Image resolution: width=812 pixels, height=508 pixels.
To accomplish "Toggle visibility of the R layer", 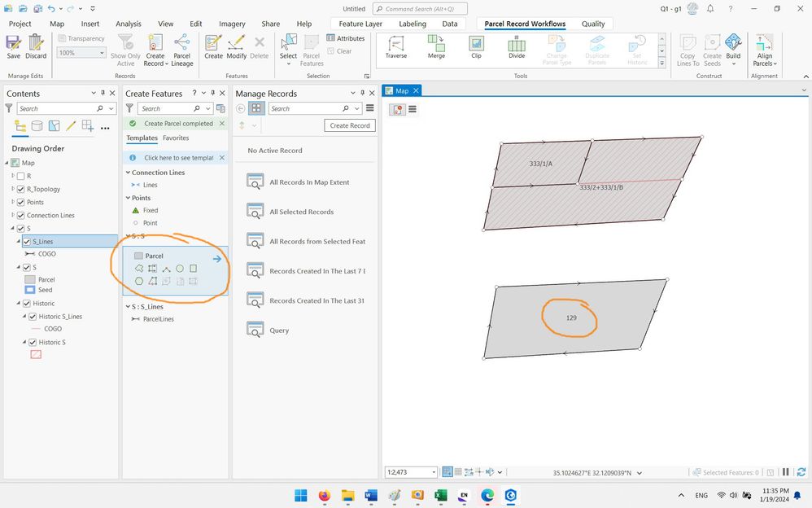I will pos(20,176).
